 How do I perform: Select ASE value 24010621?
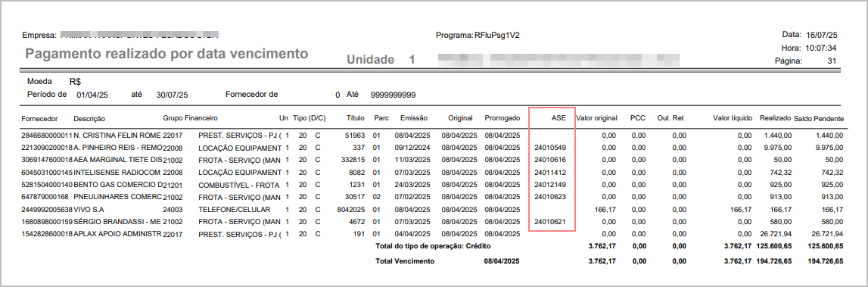coord(550,222)
